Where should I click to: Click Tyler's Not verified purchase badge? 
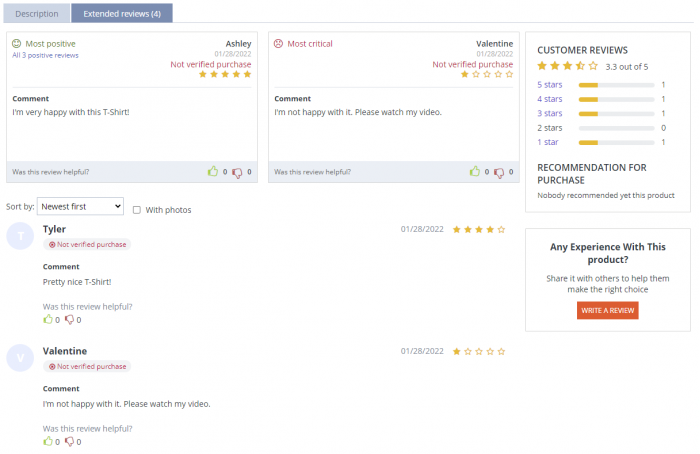click(x=87, y=244)
